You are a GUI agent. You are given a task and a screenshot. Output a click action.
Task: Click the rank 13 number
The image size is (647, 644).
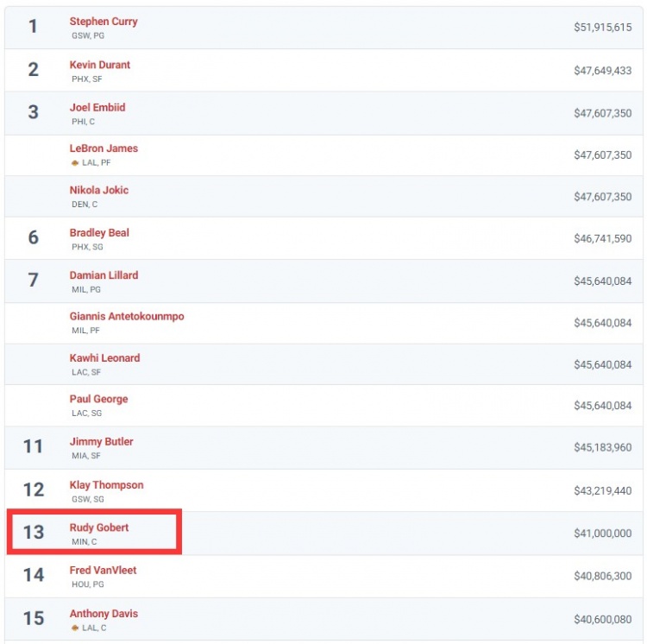click(x=34, y=532)
